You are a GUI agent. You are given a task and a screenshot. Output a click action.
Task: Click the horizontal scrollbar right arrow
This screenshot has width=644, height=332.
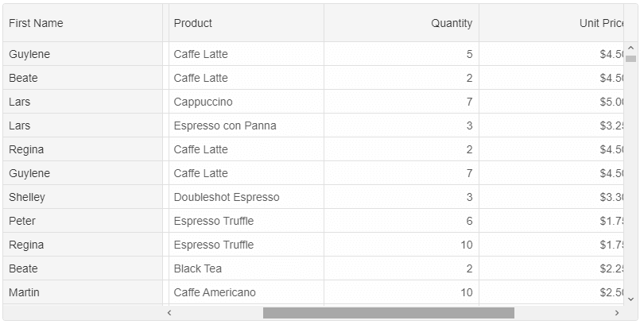pyautogui.click(x=617, y=313)
